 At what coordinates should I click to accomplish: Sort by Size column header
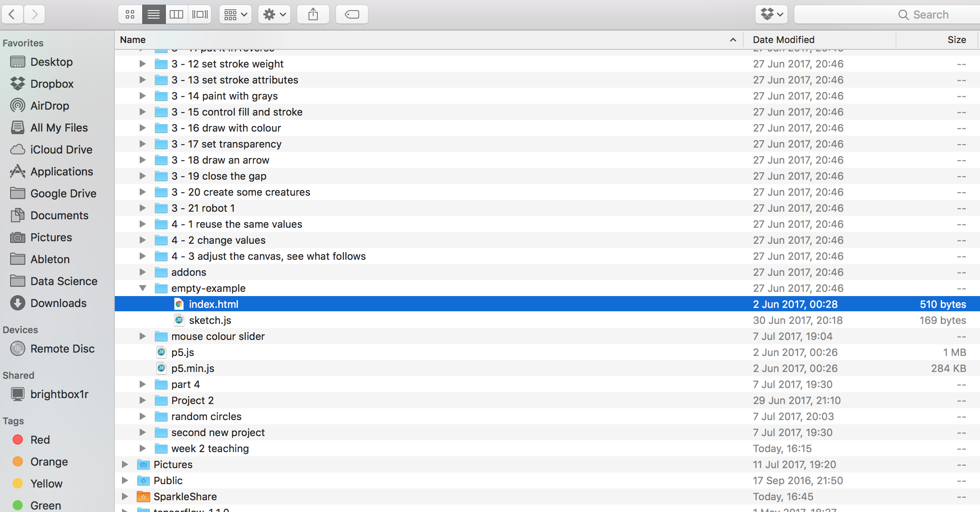click(x=956, y=40)
